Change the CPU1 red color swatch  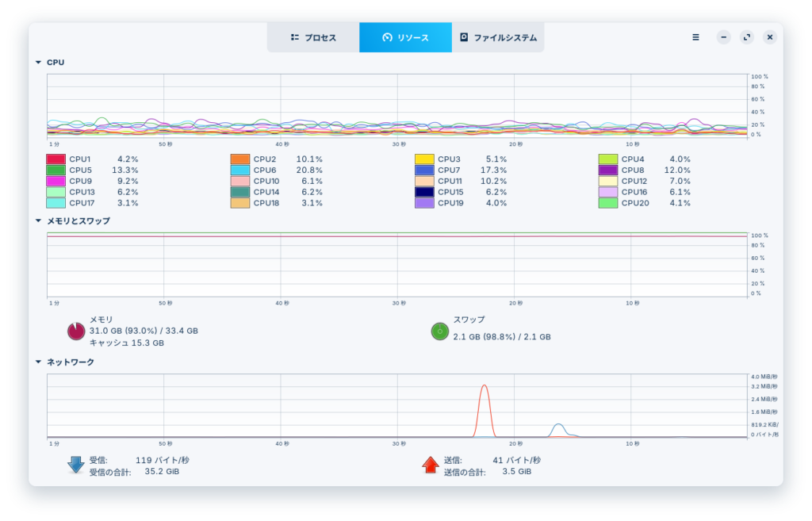(56, 159)
